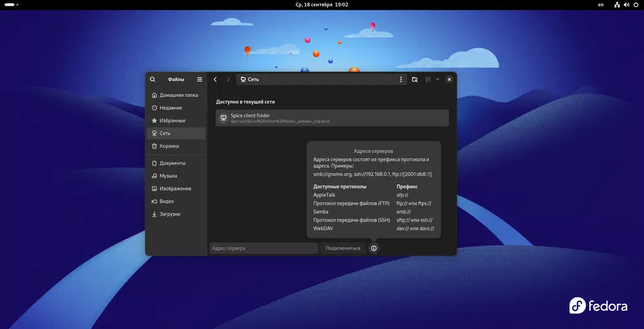Open Домашняя папка in the sidebar
This screenshot has height=329, width=644.
[x=176, y=95]
